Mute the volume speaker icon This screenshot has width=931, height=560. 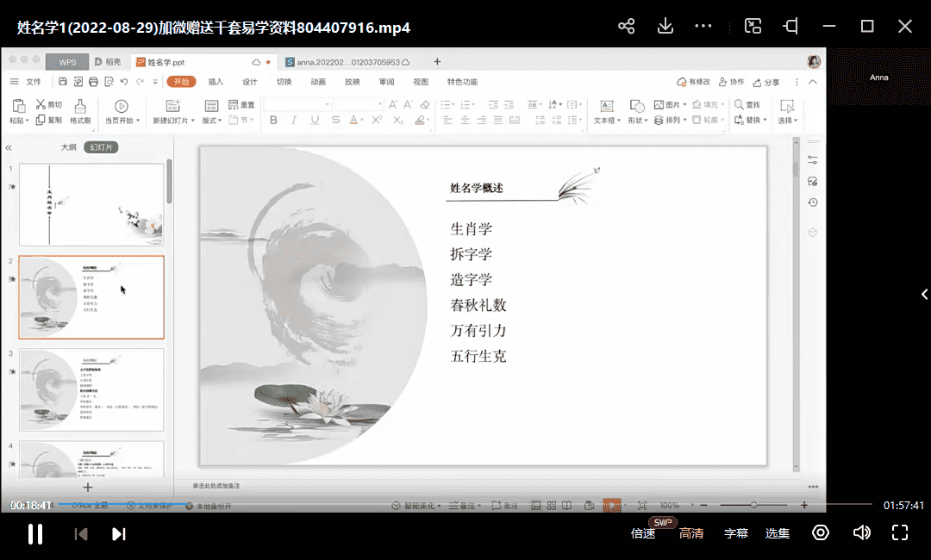click(x=861, y=532)
